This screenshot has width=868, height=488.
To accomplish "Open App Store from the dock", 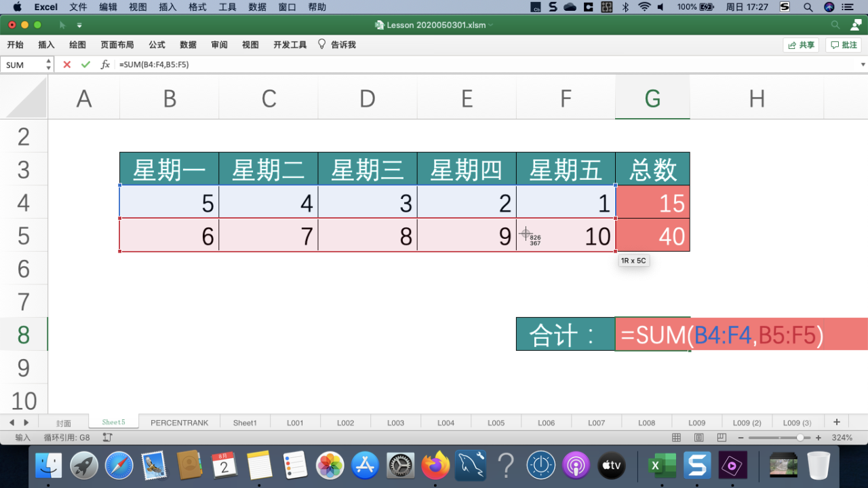I will (x=366, y=465).
